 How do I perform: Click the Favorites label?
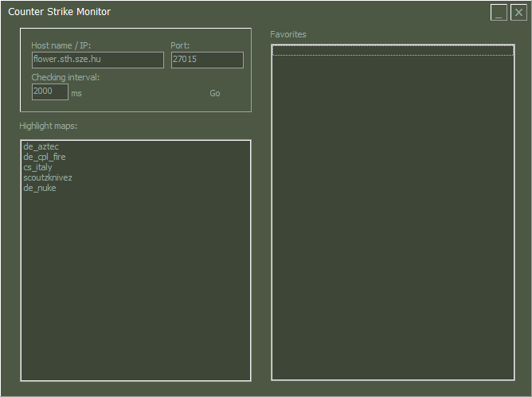coord(288,34)
